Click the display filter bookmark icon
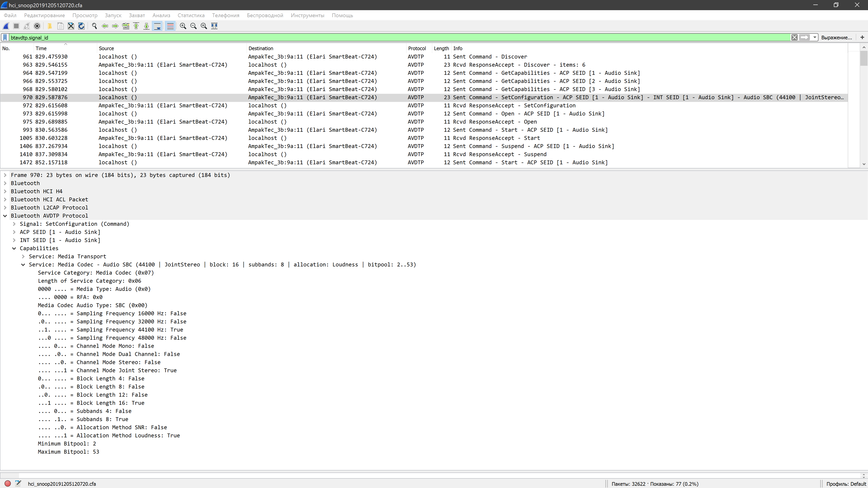This screenshot has width=868, height=488. 5,37
